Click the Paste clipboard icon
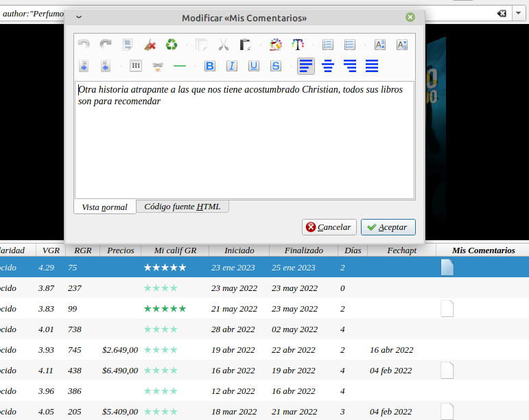Image resolution: width=529 pixels, height=420 pixels. [245, 44]
